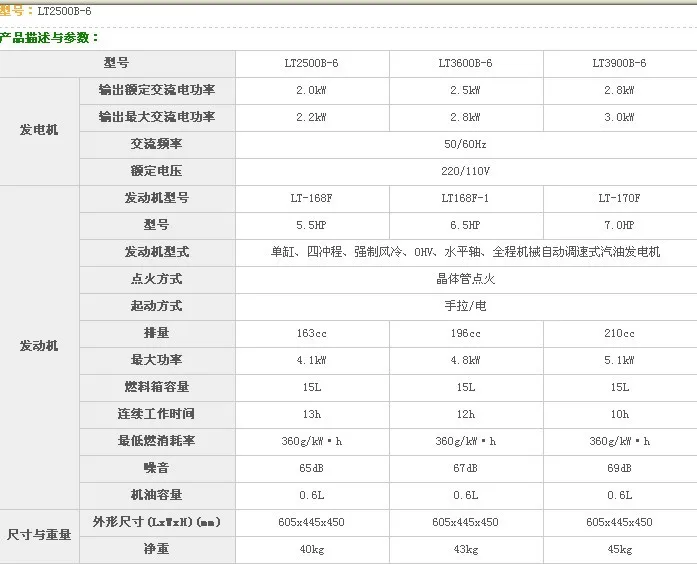This screenshot has width=697, height=564.
Task: Click the 163cc displacement value
Action: click(x=312, y=333)
